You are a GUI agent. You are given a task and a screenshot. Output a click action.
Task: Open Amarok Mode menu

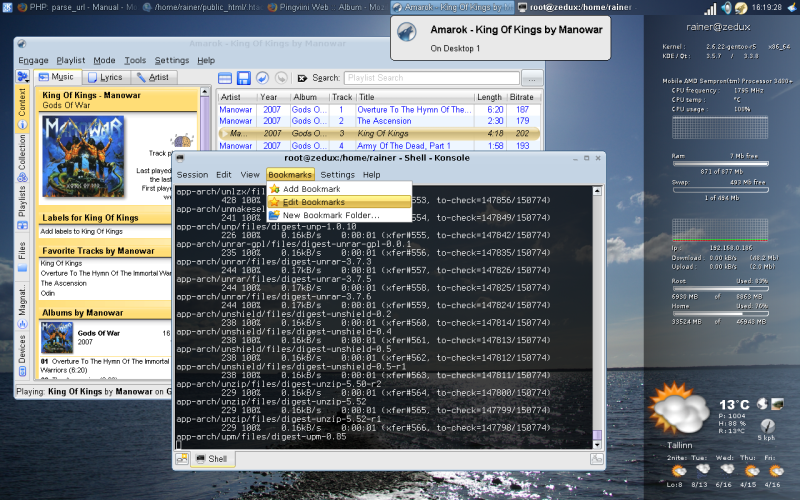tap(104, 60)
